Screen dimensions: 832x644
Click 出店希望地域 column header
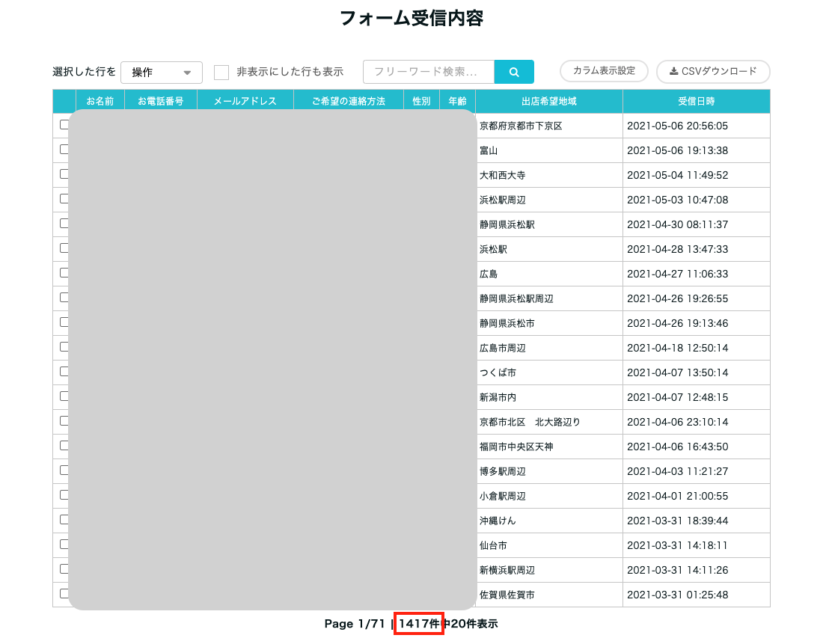(548, 101)
